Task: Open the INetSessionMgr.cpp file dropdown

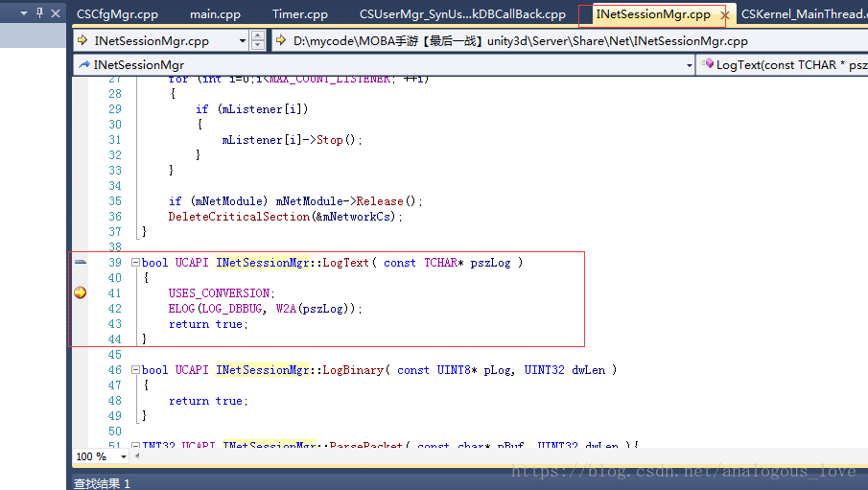Action: pyautogui.click(x=243, y=41)
